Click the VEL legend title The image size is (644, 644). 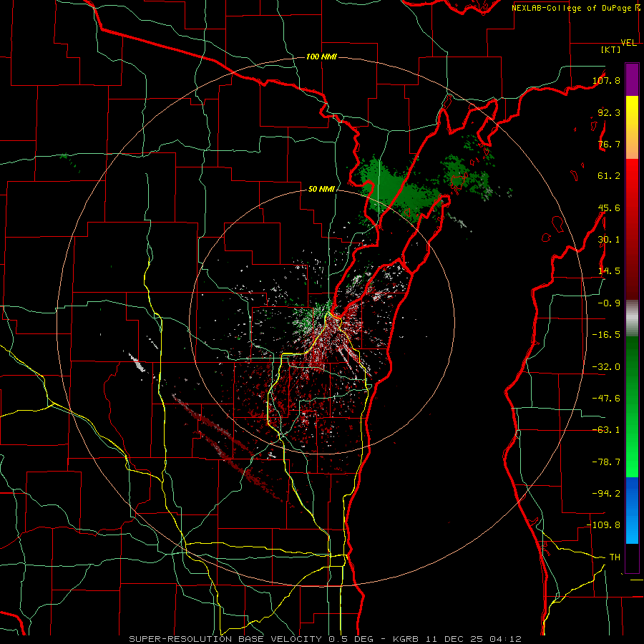[629, 43]
